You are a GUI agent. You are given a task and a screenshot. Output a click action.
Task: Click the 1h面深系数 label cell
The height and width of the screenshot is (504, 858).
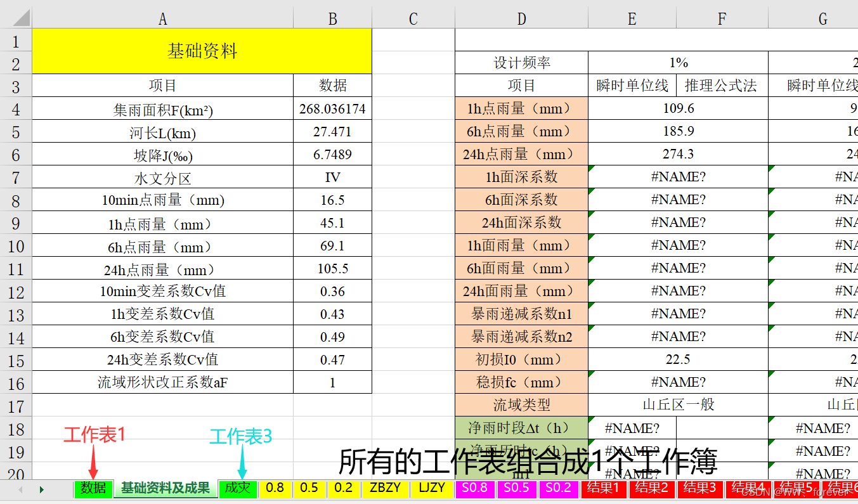(x=521, y=177)
